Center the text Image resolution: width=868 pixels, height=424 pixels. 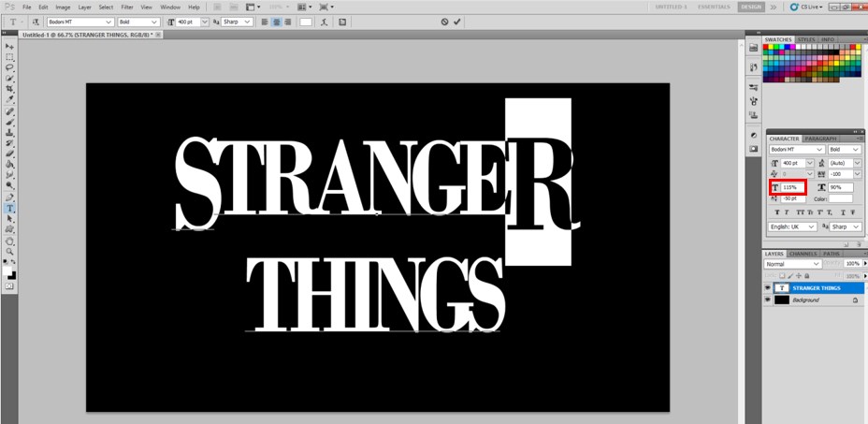point(276,22)
